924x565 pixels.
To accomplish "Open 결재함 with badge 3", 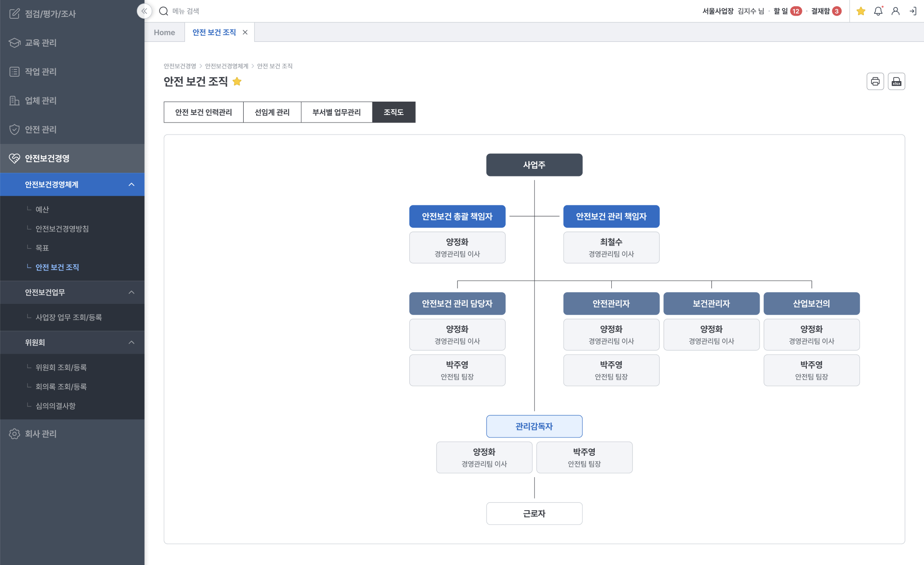I will 826,11.
